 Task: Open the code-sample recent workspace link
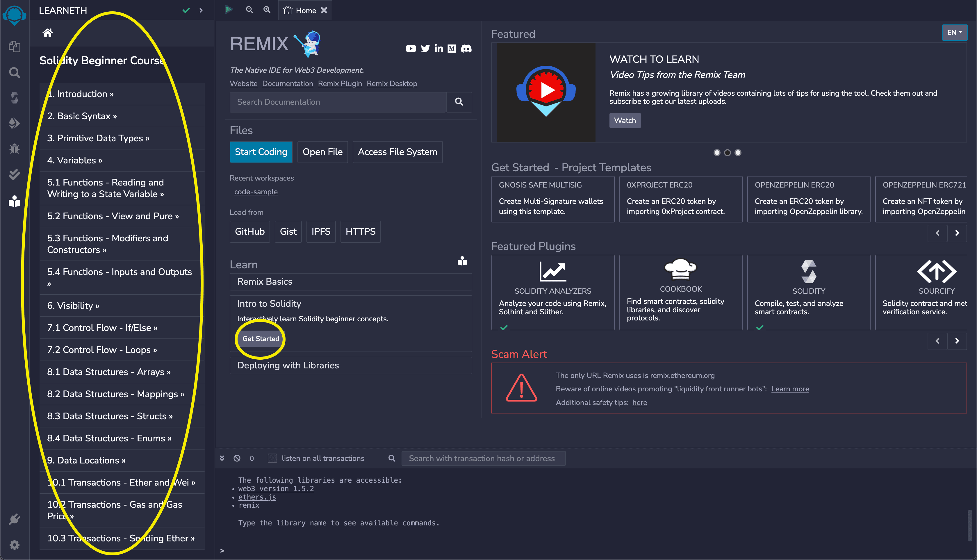coord(256,192)
